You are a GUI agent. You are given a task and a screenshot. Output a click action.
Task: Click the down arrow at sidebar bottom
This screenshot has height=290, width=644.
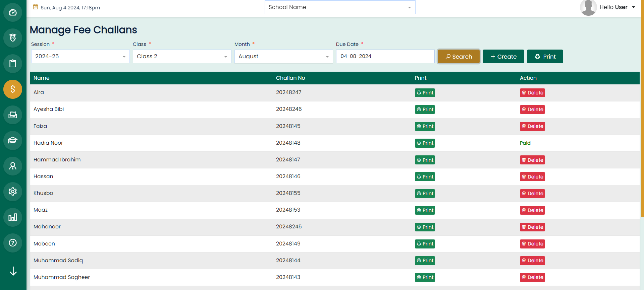click(x=13, y=271)
